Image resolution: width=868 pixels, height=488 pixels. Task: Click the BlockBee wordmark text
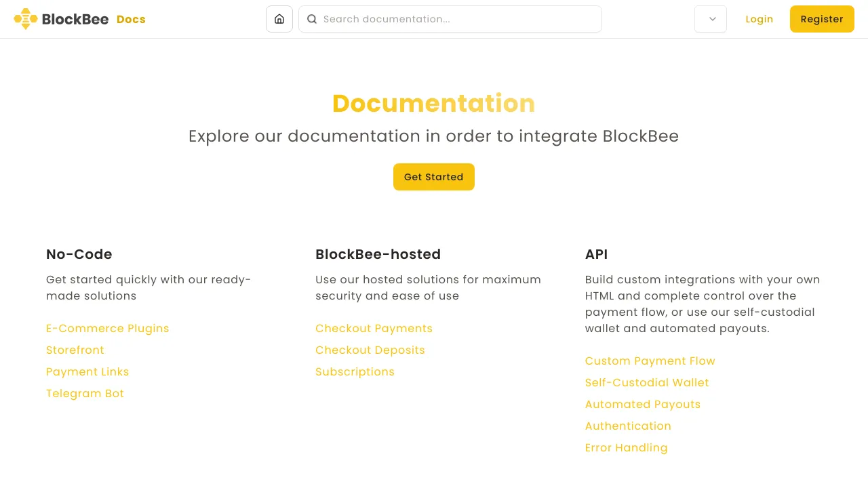[75, 19]
